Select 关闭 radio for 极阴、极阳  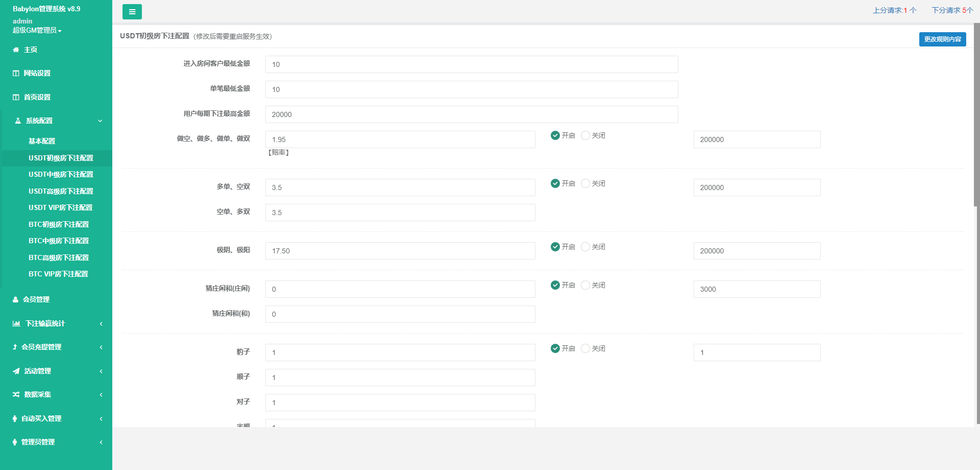pyautogui.click(x=585, y=247)
